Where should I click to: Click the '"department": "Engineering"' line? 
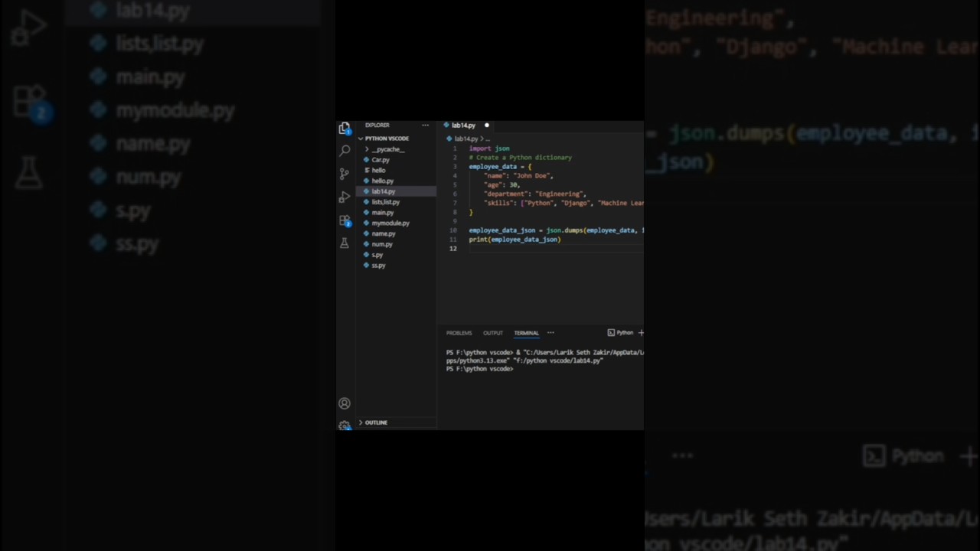pyautogui.click(x=535, y=194)
